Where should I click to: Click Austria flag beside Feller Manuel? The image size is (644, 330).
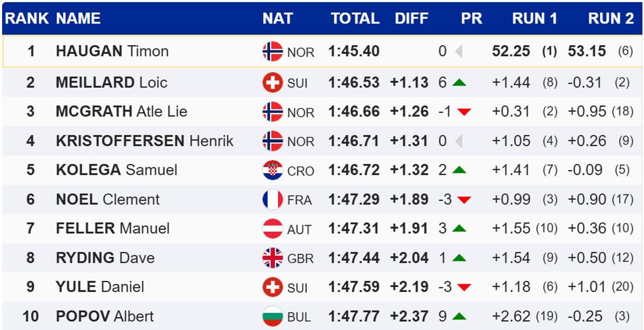(273, 229)
